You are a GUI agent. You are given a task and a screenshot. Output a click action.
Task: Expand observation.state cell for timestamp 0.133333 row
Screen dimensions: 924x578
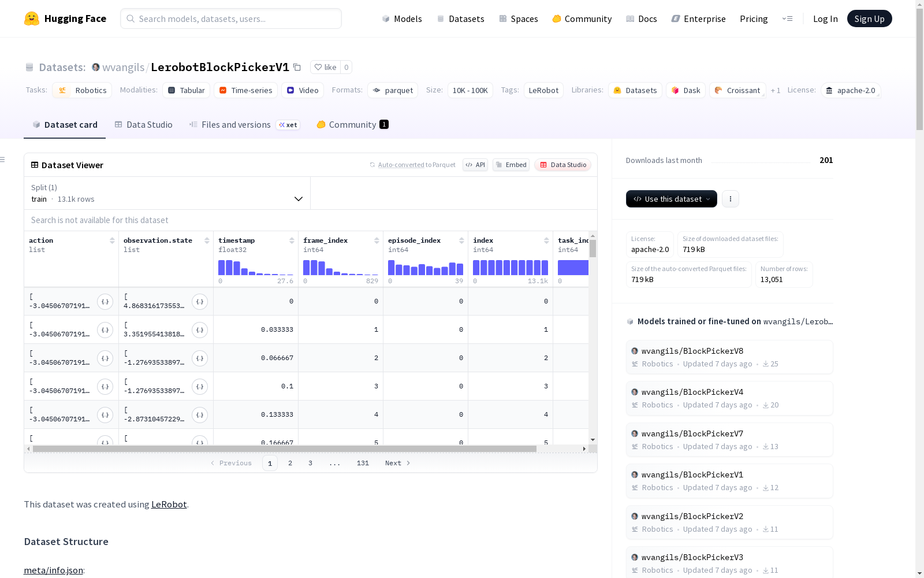tap(200, 415)
